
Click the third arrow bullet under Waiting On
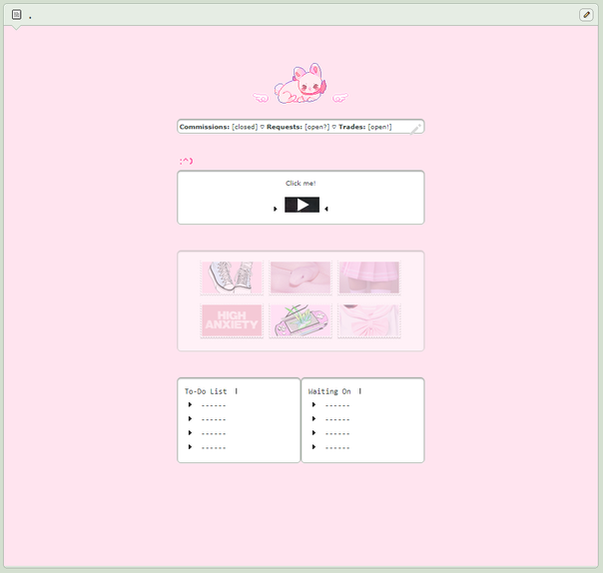click(314, 433)
